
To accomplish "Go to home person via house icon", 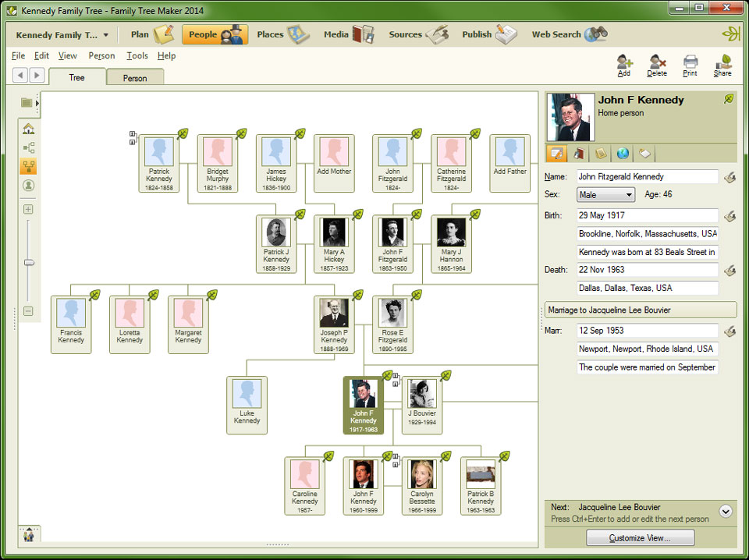I will [29, 129].
